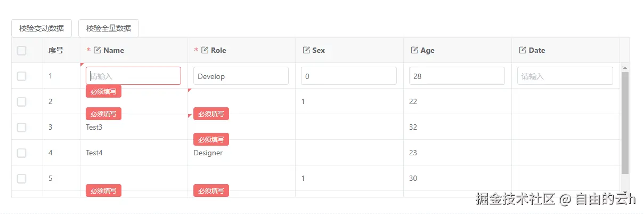Image resolution: width=644 pixels, height=214 pixels.
Task: Open the Date input in row 1
Action: click(x=565, y=76)
